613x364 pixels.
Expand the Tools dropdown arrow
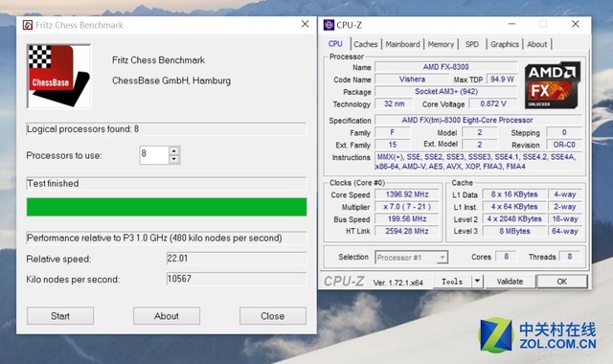[477, 281]
